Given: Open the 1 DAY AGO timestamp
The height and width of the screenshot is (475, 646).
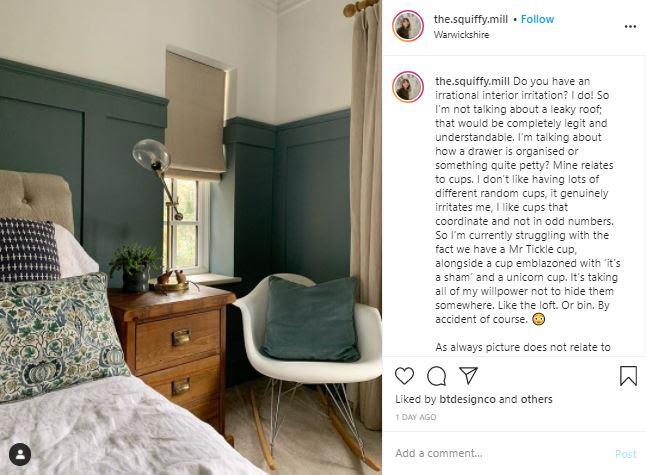Looking at the screenshot, I should pos(416,417).
